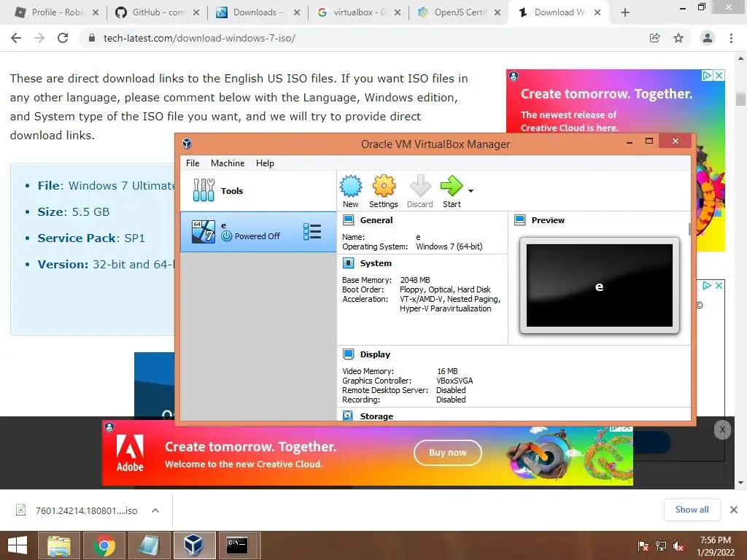Viewport: 747px width, 560px height.
Task: Open the Storage section header
Action: 376,416
